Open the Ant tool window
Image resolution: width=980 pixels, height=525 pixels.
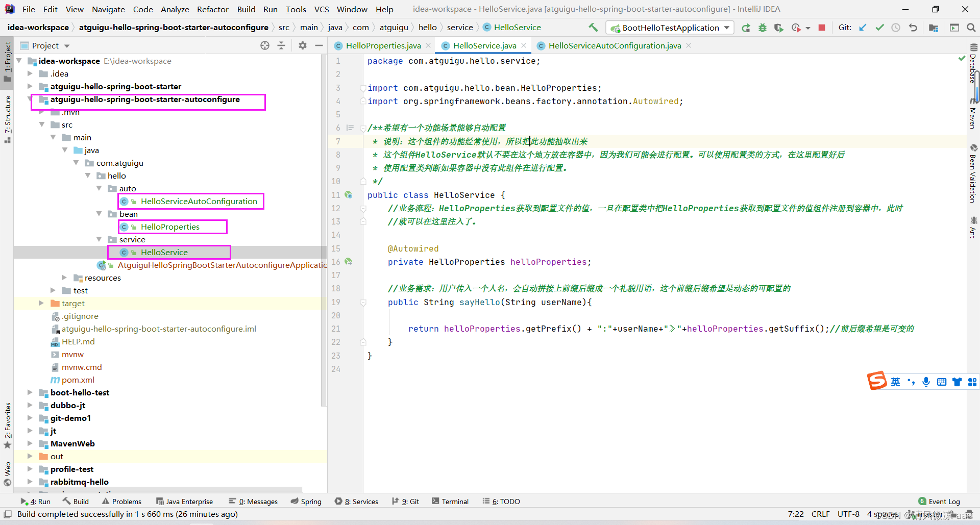tap(973, 227)
